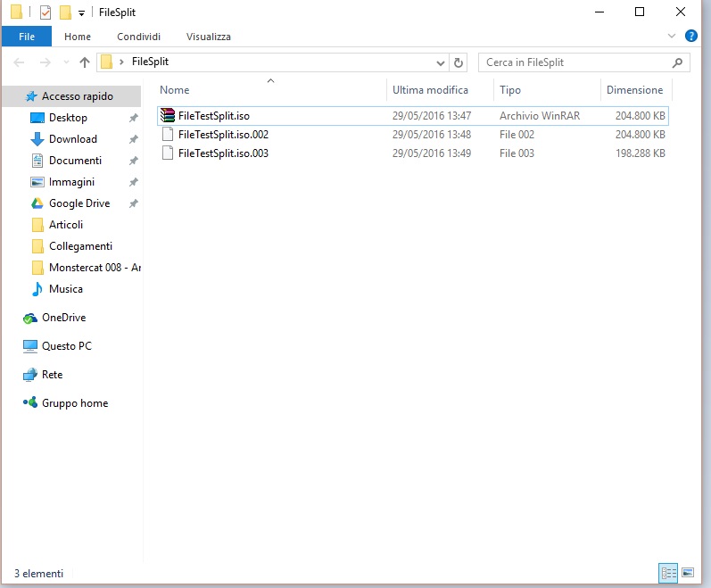Refresh the FileSplit folder view
The image size is (711, 588).
click(x=459, y=62)
